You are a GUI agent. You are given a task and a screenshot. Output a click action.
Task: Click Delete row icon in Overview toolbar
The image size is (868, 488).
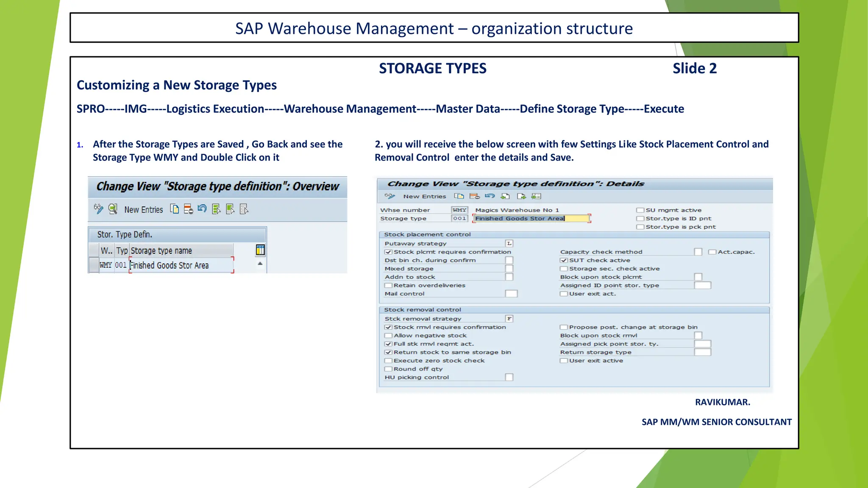189,209
